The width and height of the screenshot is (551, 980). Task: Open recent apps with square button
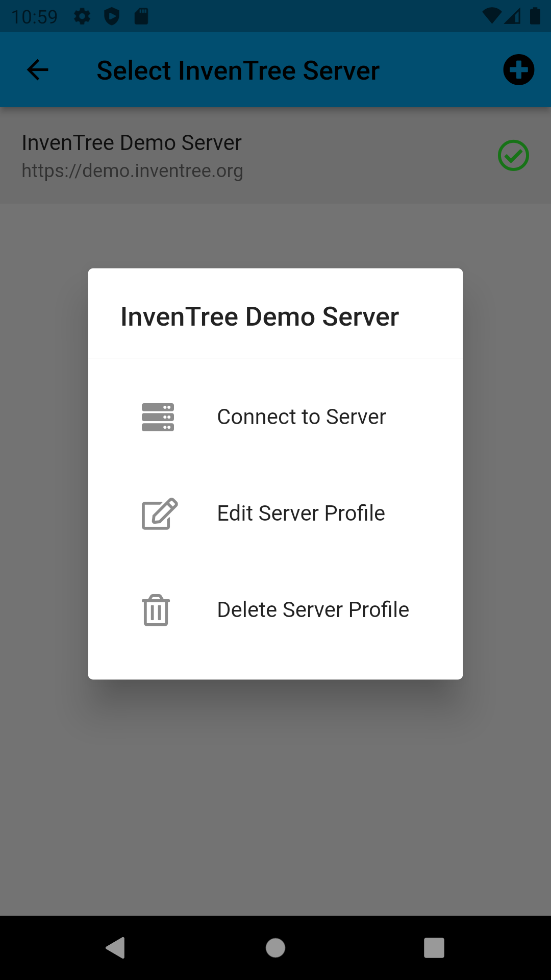coord(434,948)
